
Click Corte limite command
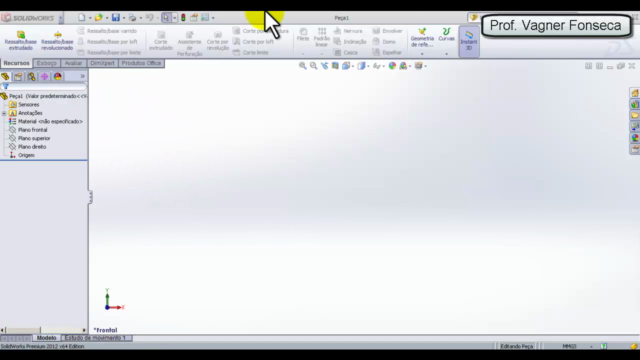pos(251,52)
